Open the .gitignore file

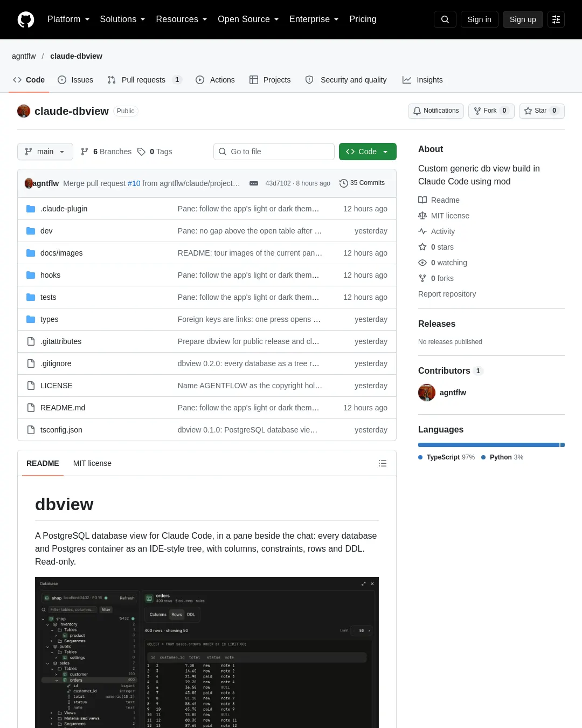[x=56, y=363]
